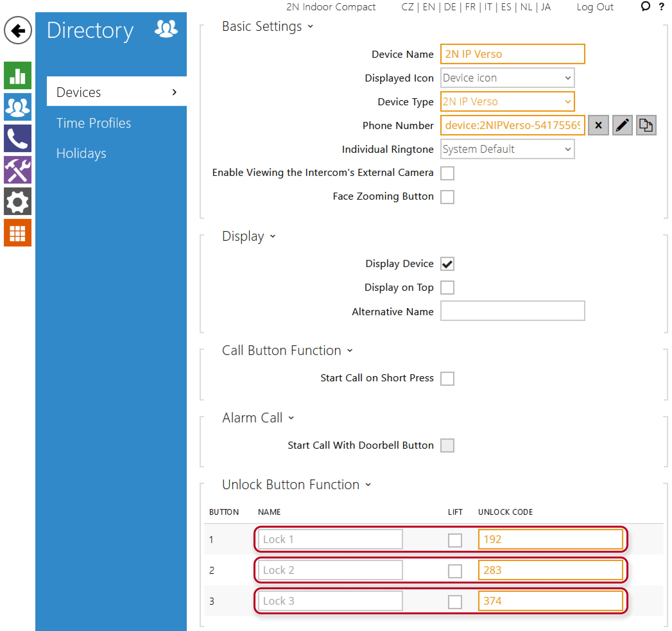672x631 pixels.
Task: Open the Holidays menu item
Action: (82, 153)
